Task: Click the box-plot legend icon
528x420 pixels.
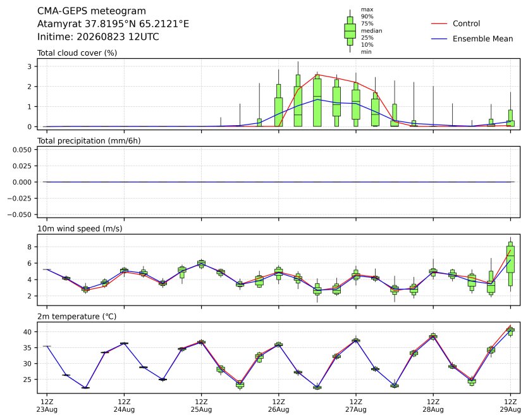Action: coord(350,31)
